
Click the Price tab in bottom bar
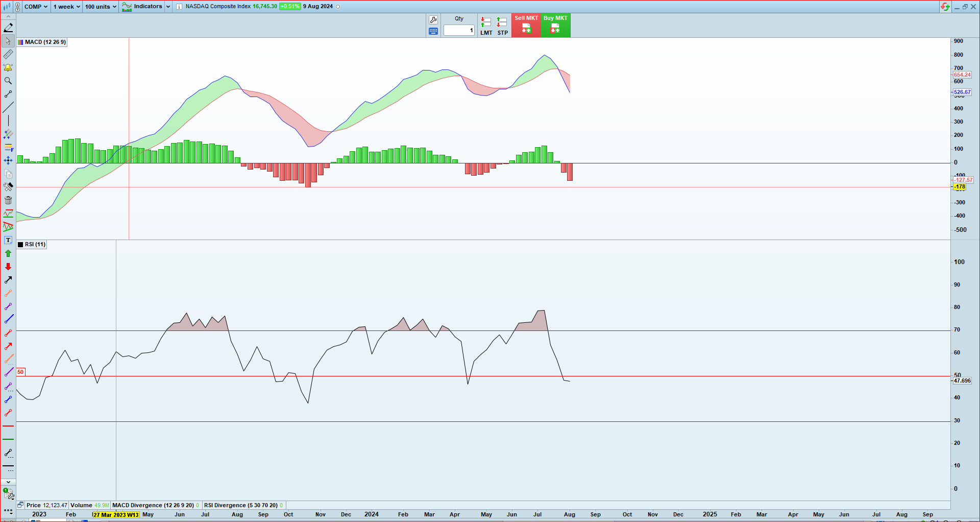click(47, 505)
